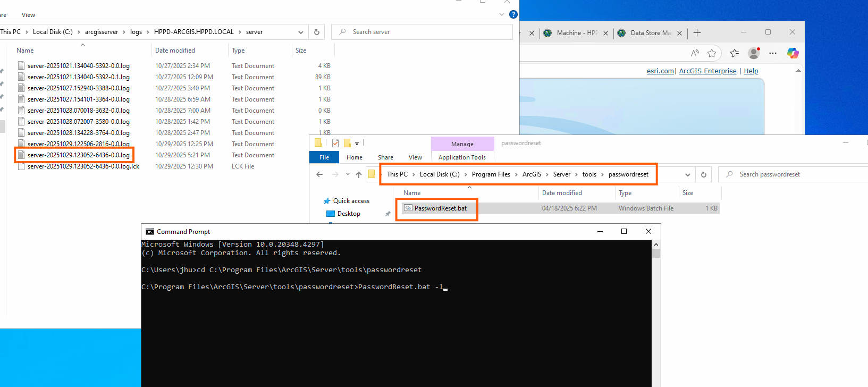The width and height of the screenshot is (868, 387).
Task: Open the File menu in Explorer
Action: [x=324, y=157]
